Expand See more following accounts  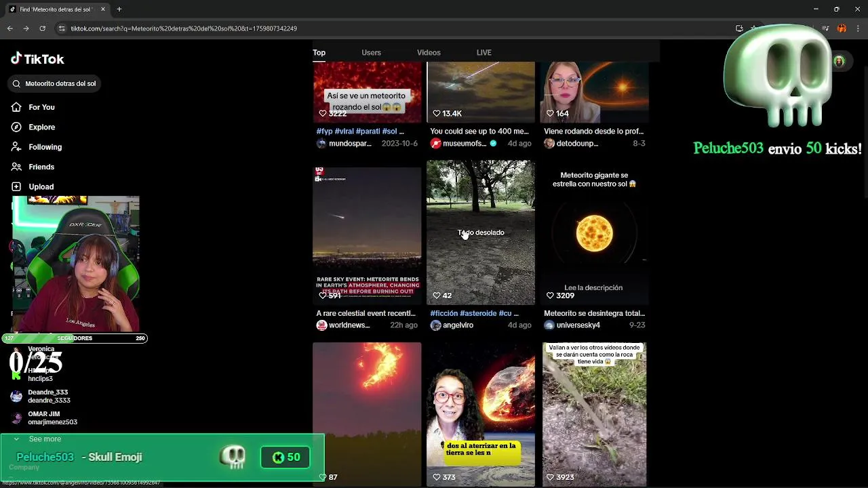(x=45, y=439)
